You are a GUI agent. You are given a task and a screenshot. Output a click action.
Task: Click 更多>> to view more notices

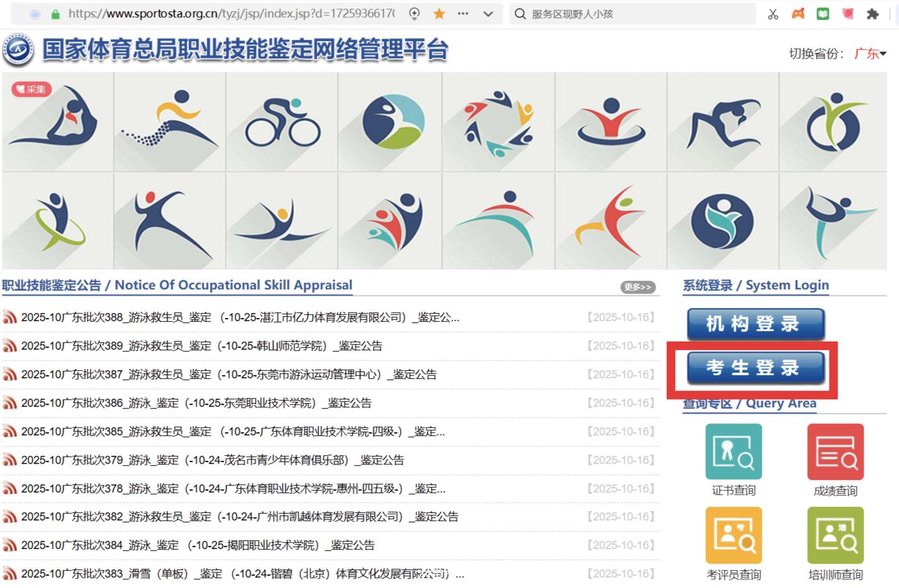click(x=638, y=287)
